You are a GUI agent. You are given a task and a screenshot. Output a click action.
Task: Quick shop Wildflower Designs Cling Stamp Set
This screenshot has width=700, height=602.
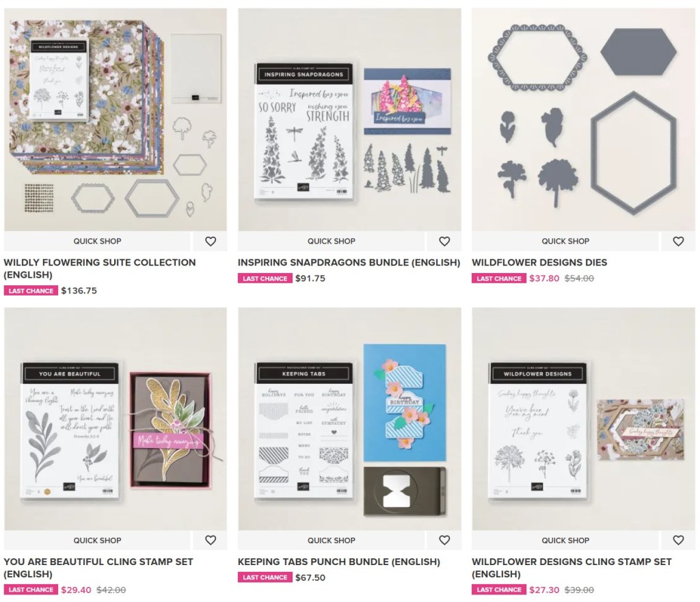point(565,540)
